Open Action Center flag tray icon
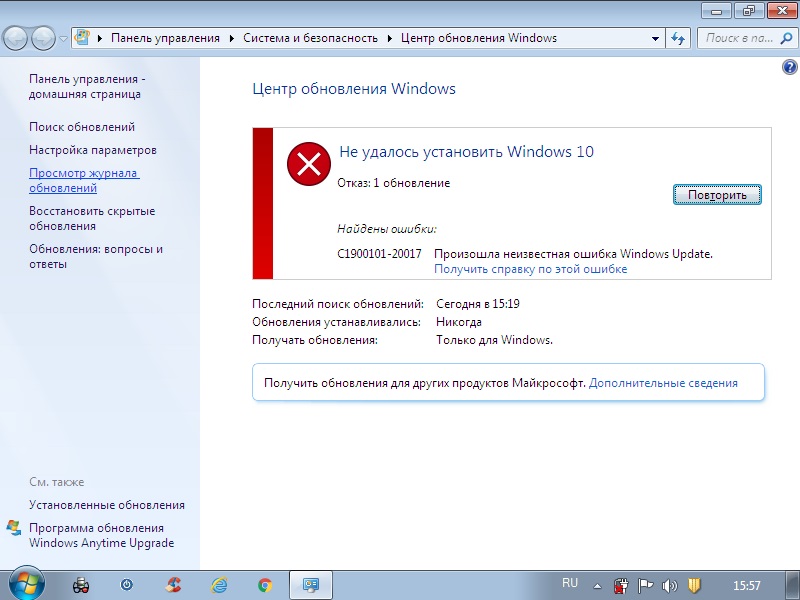Viewport: 800px width, 600px height. (646, 584)
